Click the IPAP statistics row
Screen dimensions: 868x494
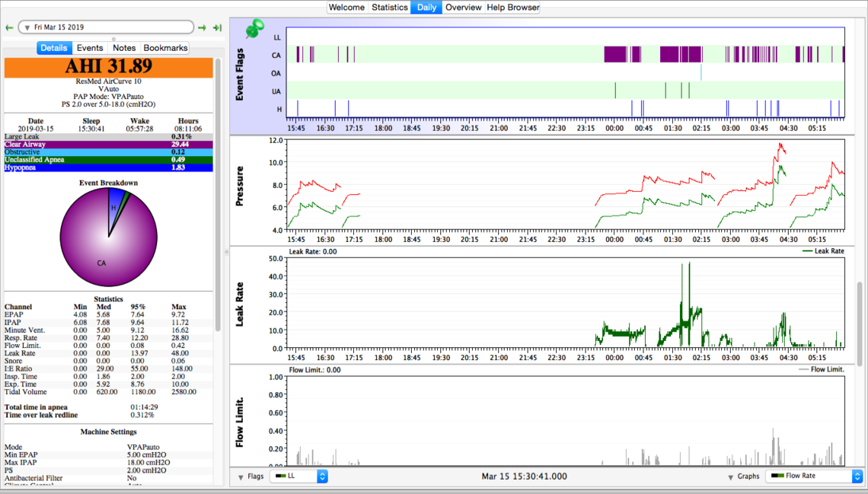click(x=108, y=323)
